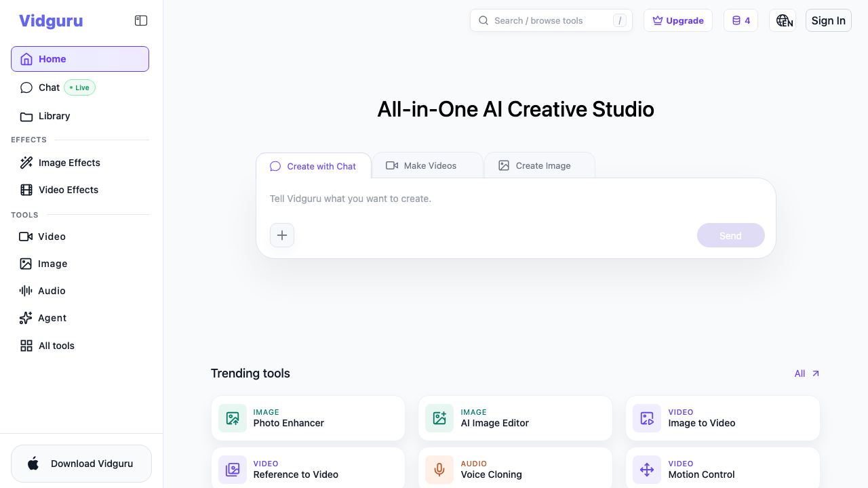The height and width of the screenshot is (488, 868).
Task: Open the Library sidebar item
Action: coord(80,116)
